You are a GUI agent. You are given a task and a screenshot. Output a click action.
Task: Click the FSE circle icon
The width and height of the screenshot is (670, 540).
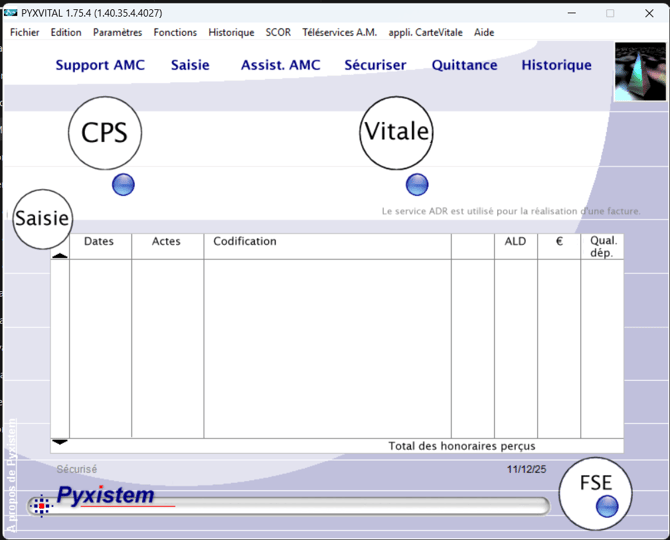(x=595, y=484)
